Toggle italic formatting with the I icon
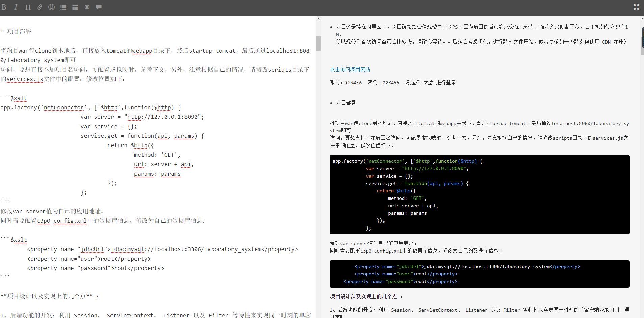This screenshot has height=318, width=644. click(x=16, y=7)
